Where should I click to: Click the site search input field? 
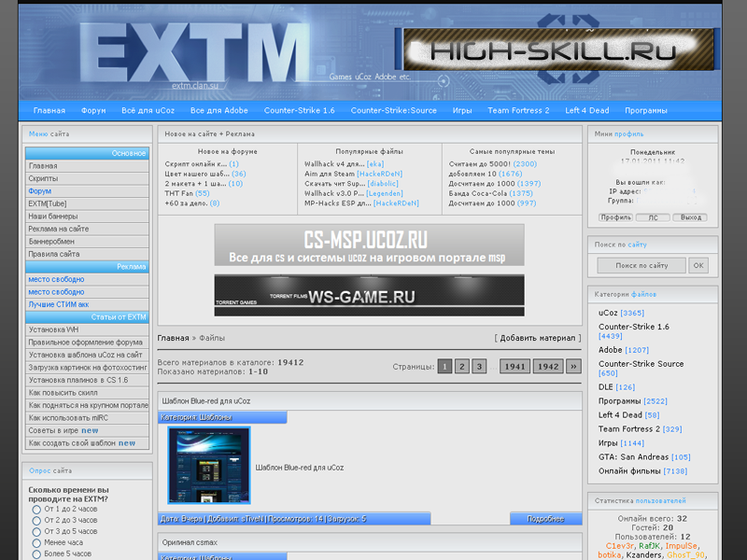[x=641, y=266]
